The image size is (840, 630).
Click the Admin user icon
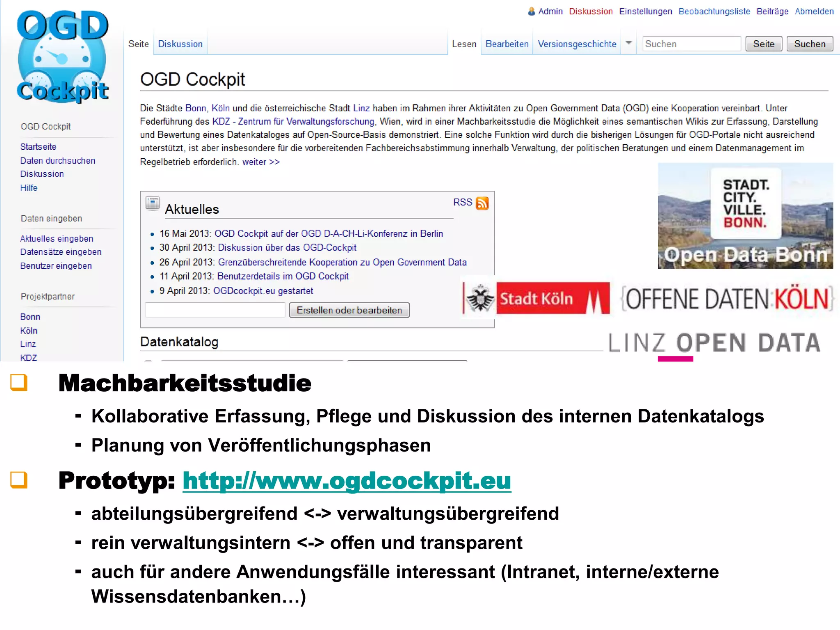coord(531,11)
